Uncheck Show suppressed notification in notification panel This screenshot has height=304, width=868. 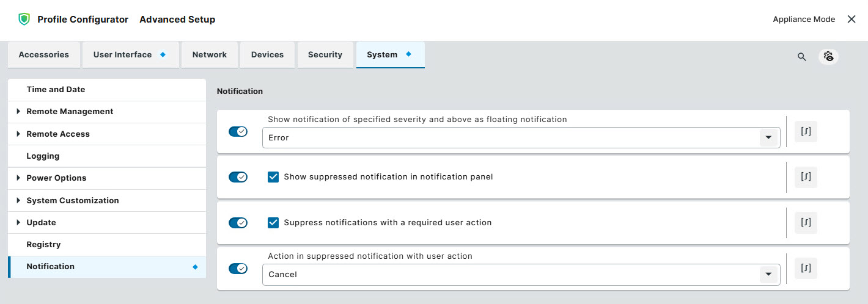pyautogui.click(x=273, y=177)
